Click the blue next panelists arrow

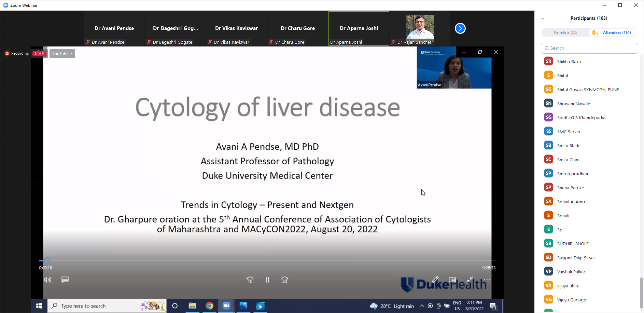pos(460,28)
